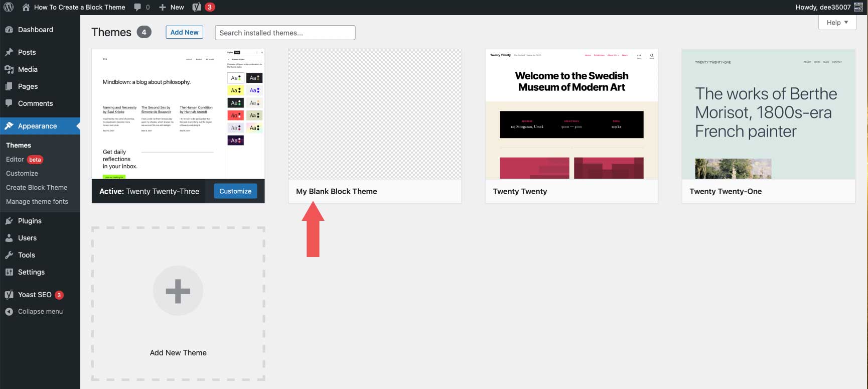Image resolution: width=868 pixels, height=389 pixels.
Task: Select the Twenty Twenty theme screenshot
Action: click(x=571, y=114)
